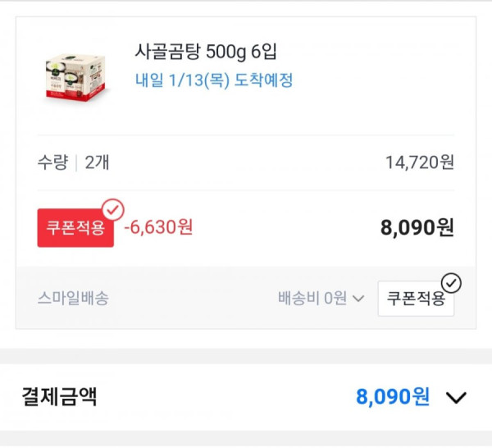Click the 내일 1/13(목) 도착예정 delivery text
This screenshot has height=448, width=492.
click(x=214, y=80)
